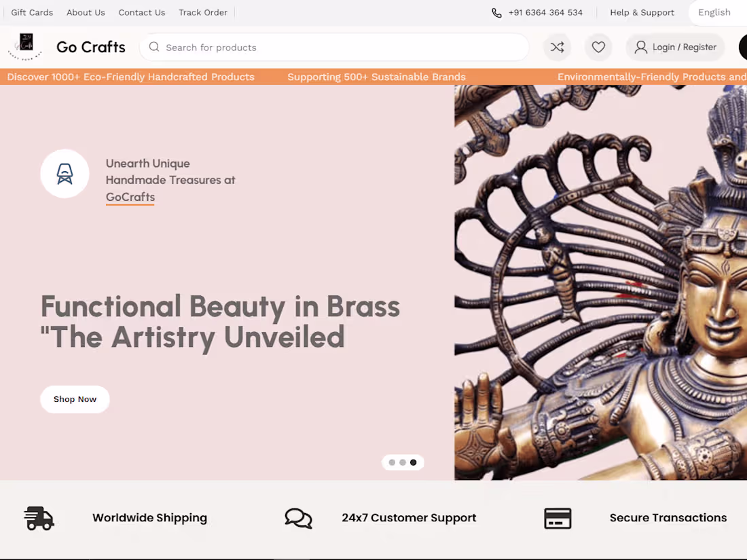This screenshot has width=747, height=560.
Task: Click the circular icon above Unearth Unique text
Action: click(x=65, y=173)
